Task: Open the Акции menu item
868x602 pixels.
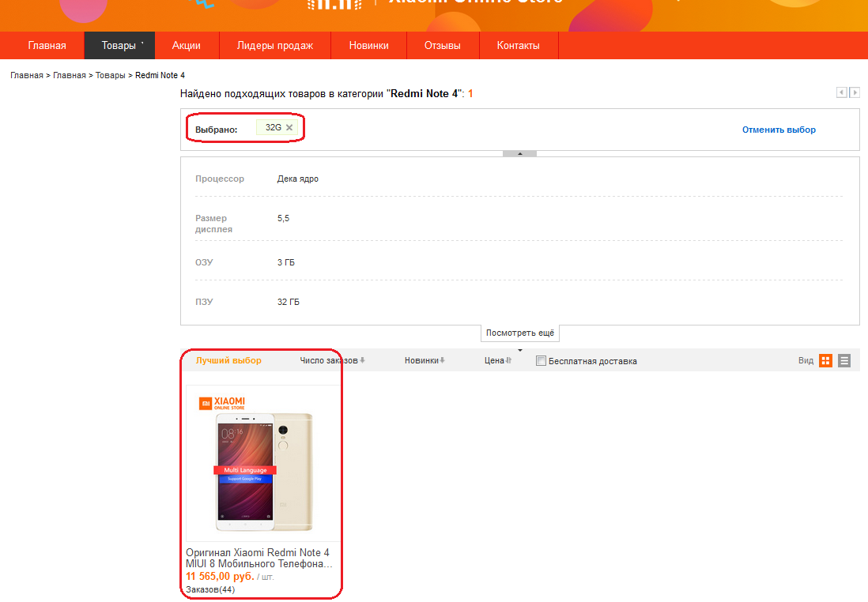Action: (187, 45)
